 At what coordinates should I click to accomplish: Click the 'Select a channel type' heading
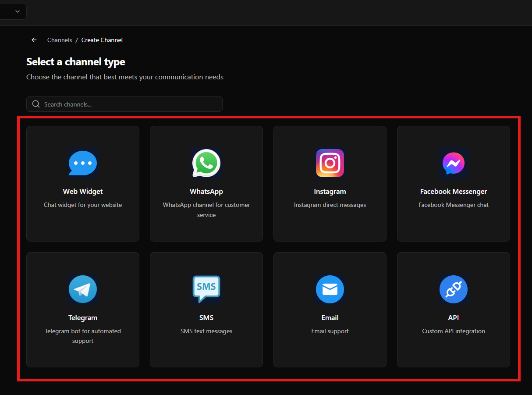click(76, 62)
